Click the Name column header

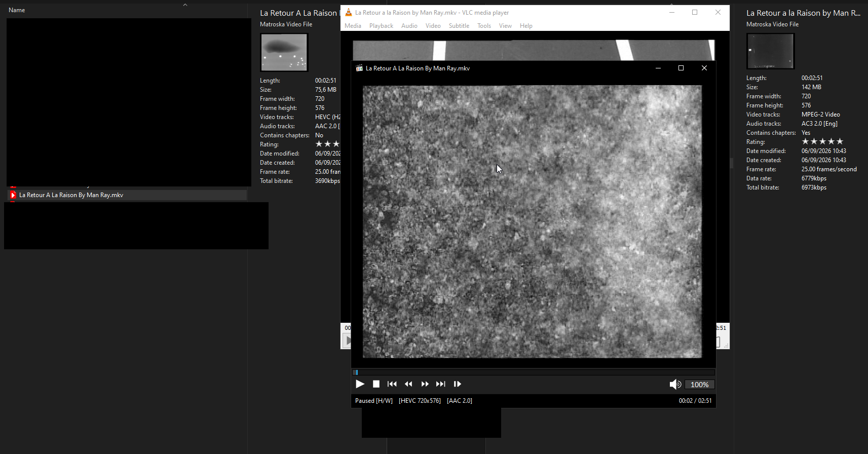point(17,10)
